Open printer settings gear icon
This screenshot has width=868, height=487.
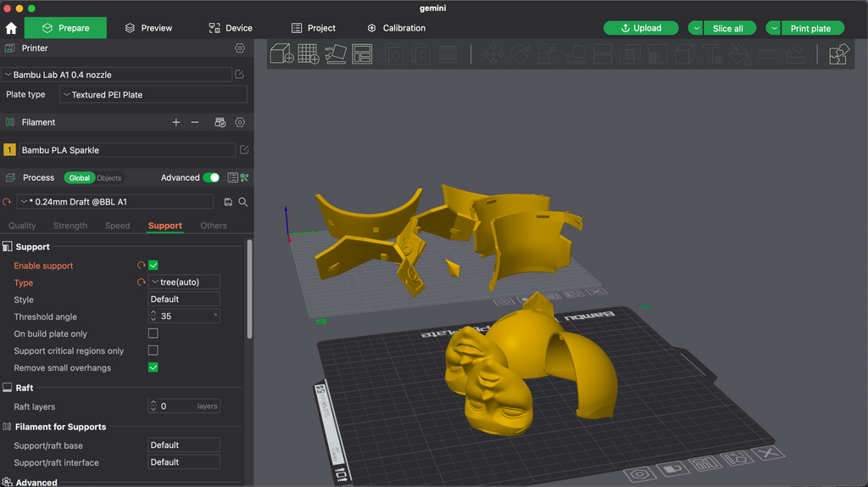pyautogui.click(x=240, y=48)
